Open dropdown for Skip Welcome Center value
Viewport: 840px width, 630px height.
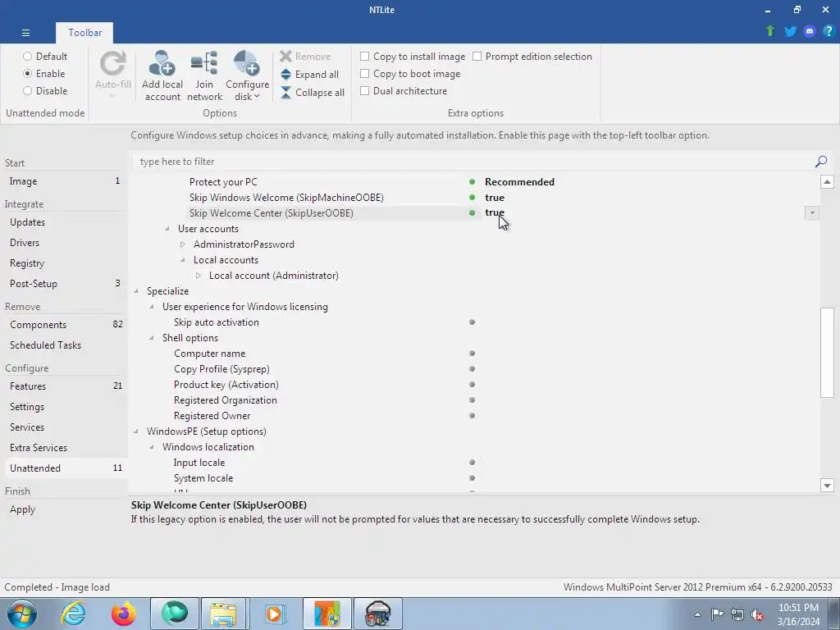click(812, 213)
